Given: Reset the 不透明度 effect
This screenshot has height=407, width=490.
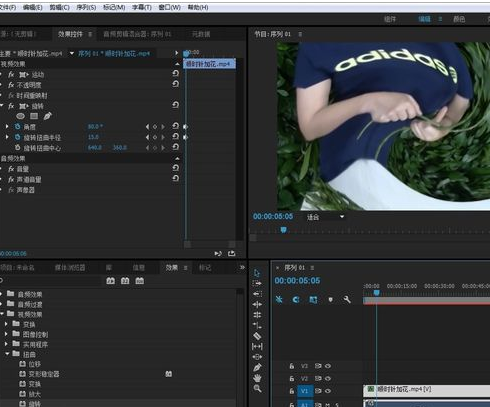Looking at the screenshot, I should pyautogui.click(x=176, y=84).
